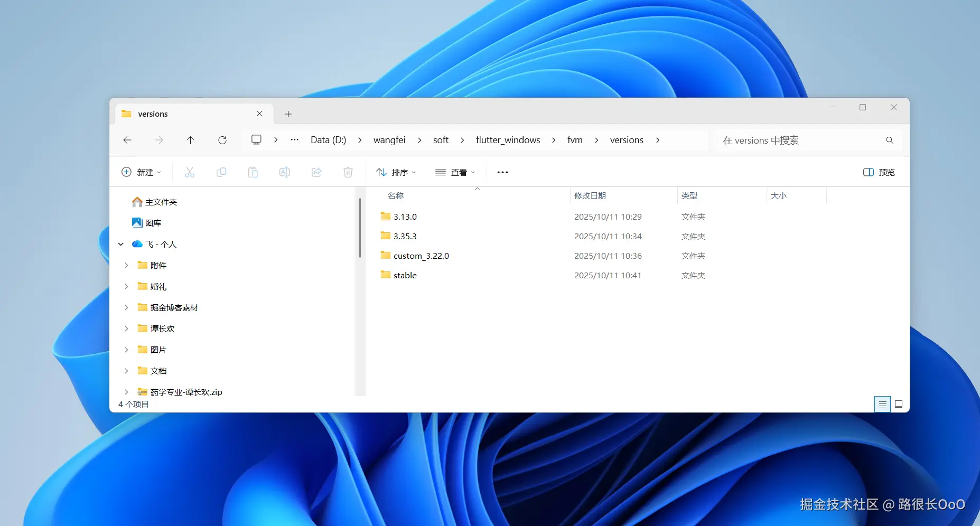
Task: Navigate to Data (D:) in breadcrumb
Action: (328, 140)
